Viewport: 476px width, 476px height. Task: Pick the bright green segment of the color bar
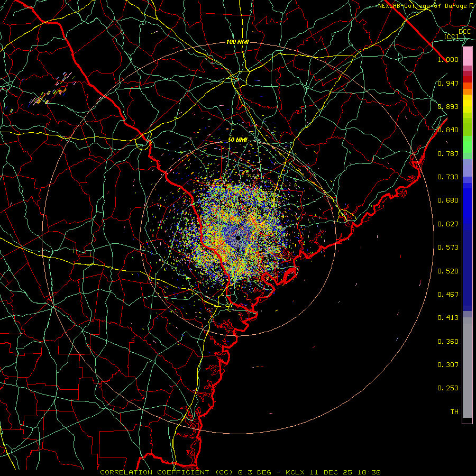click(x=467, y=144)
